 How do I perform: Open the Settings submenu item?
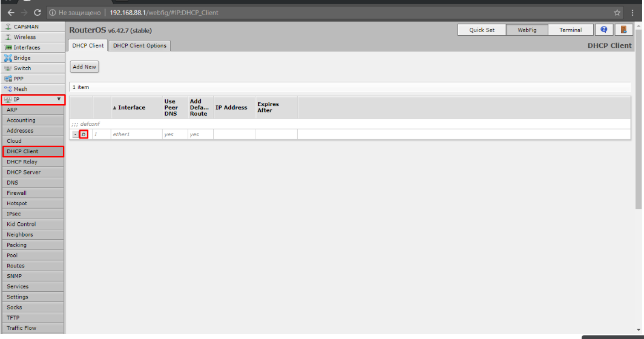33,297
